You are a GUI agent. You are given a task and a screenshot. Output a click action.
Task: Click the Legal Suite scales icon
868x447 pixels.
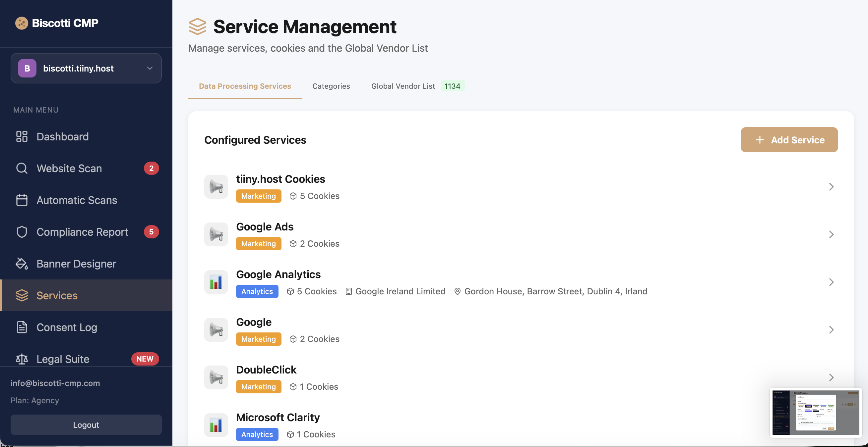22,359
